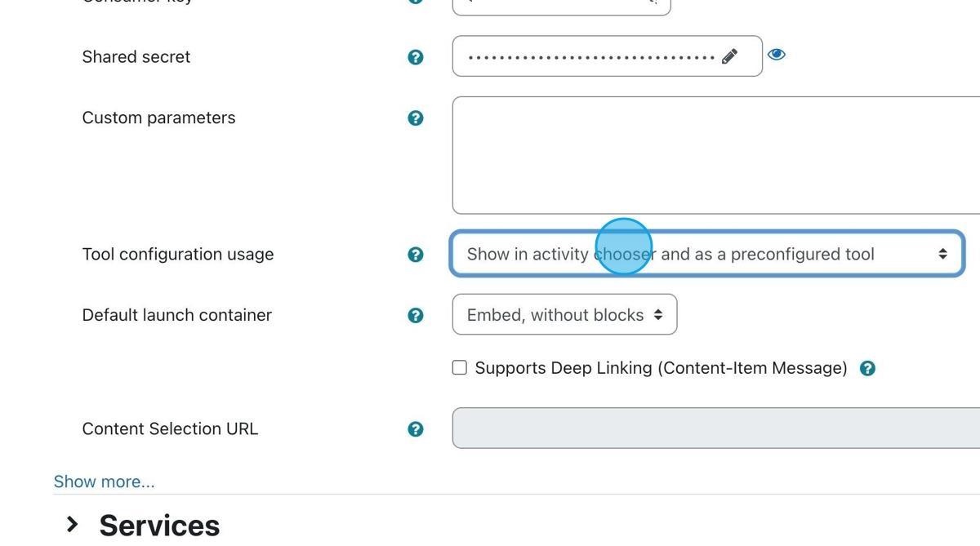Open the Custom parameters help icon
The height and width of the screenshot is (546, 980).
tap(416, 118)
